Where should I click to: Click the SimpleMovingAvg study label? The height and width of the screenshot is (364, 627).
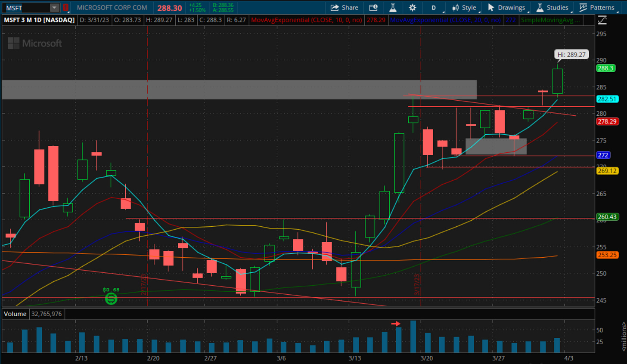[x=550, y=20]
